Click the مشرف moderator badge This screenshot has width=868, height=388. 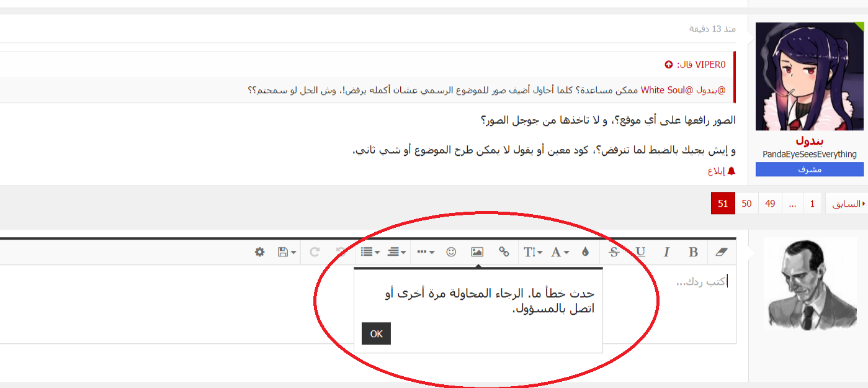pyautogui.click(x=809, y=169)
